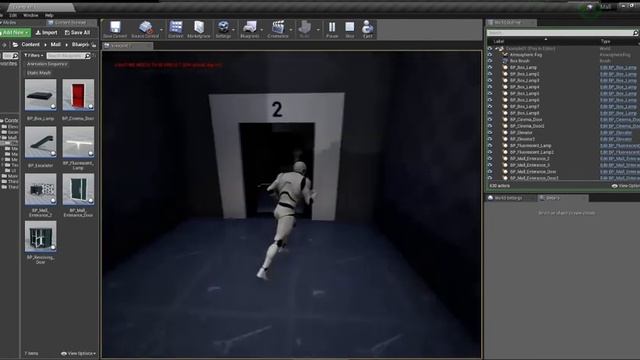This screenshot has width=640, height=360.
Task: Open the Edit menu
Action: pos(13,15)
